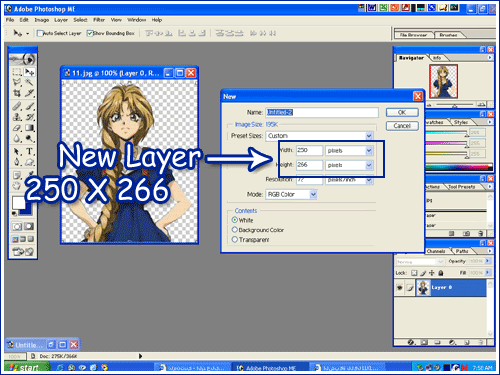
Task: Select the Lasso tool
Action: pyautogui.click(x=17, y=82)
